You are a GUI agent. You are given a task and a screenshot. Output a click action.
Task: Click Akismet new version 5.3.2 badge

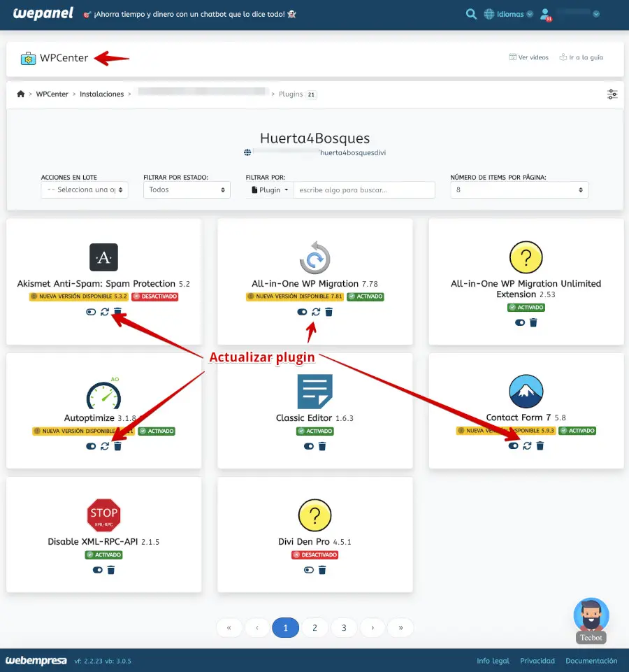[x=79, y=296]
